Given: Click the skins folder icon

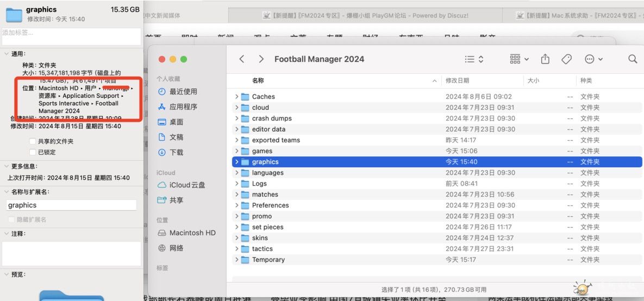Looking at the screenshot, I should pos(245,238).
